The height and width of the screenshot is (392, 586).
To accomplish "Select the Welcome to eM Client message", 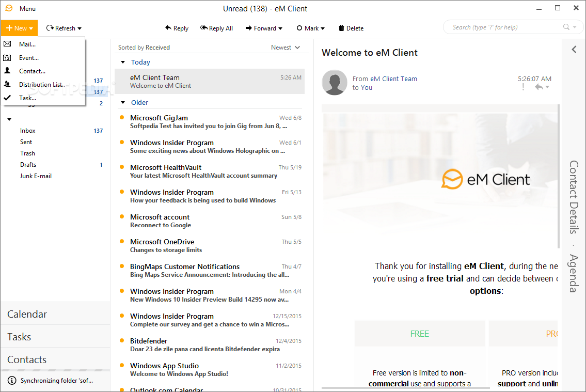I will coord(210,81).
